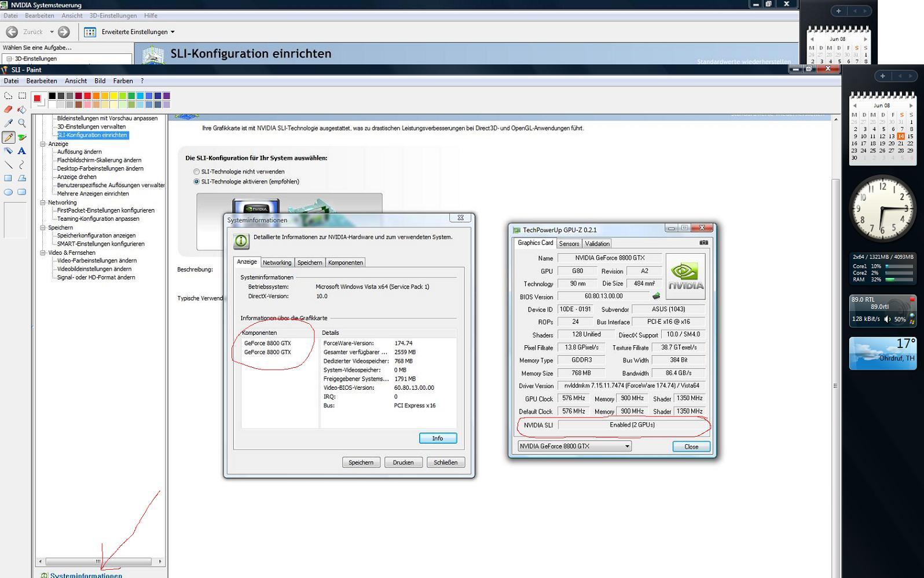Click the Speichern button at the dialog bottom

pos(361,462)
